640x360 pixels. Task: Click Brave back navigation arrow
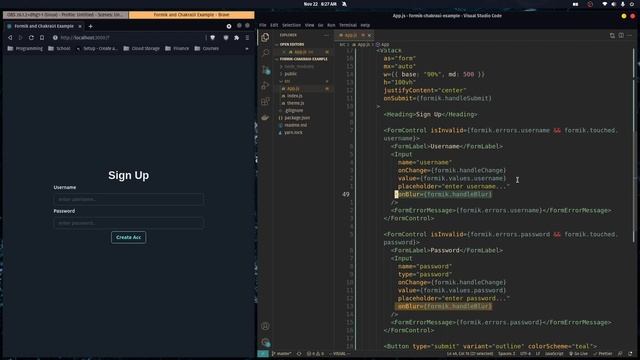[10, 38]
